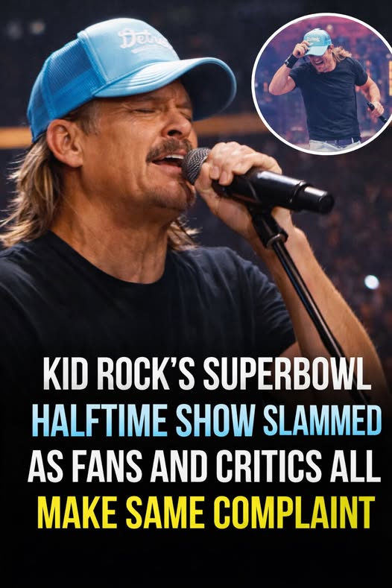Click the "KID ROCK'S SUPERBOWL" headline line
392x588 pixels.
coord(206,376)
